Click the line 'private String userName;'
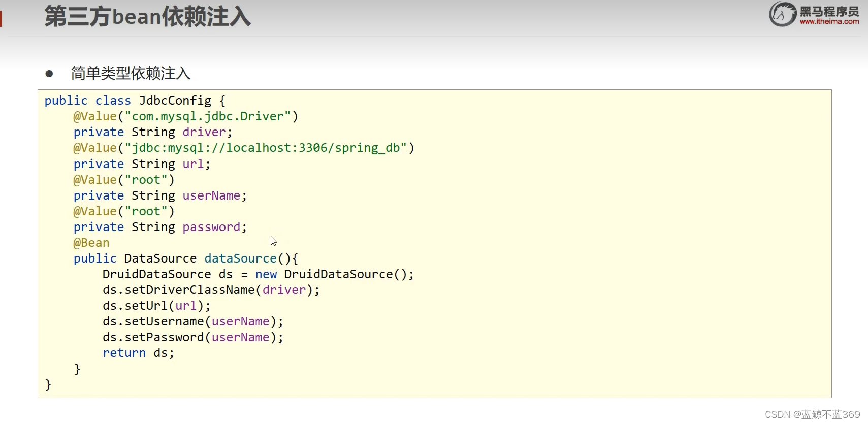Screen dimensions: 868x424 point(160,195)
